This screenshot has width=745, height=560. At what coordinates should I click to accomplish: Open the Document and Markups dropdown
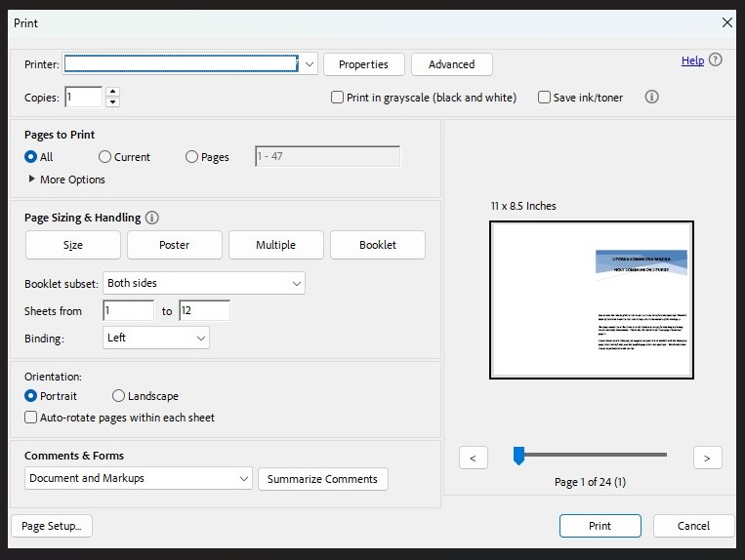139,478
